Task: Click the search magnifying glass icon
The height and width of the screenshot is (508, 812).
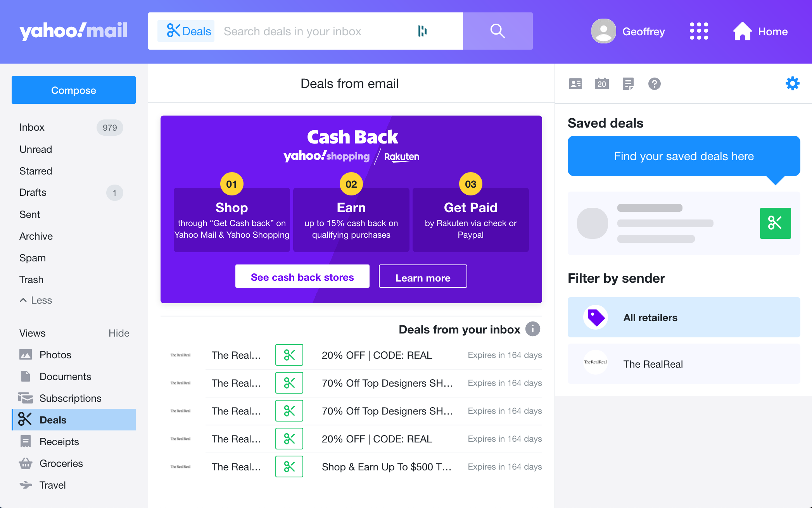Action: click(x=497, y=31)
